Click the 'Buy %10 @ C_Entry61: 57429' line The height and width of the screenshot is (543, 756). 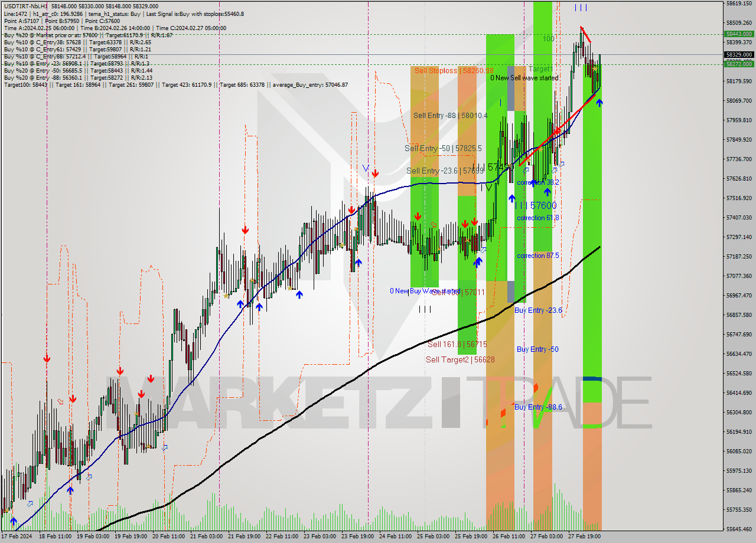pyautogui.click(x=77, y=49)
